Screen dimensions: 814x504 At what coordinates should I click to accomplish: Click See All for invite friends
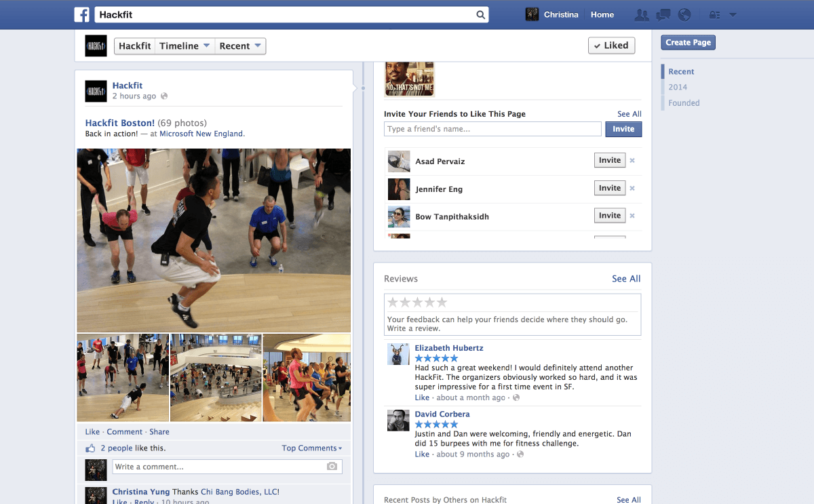[629, 114]
